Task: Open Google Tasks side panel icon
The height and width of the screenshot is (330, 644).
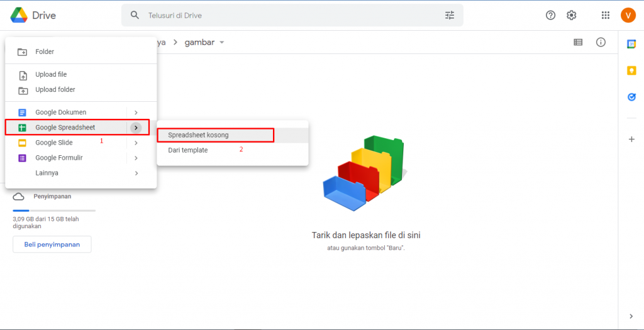Action: tap(631, 97)
